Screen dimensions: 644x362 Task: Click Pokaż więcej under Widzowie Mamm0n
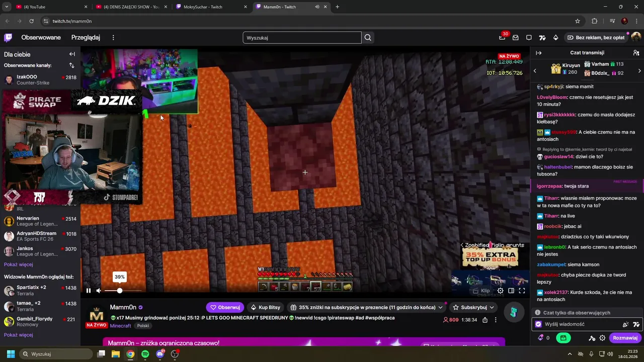pos(19,335)
